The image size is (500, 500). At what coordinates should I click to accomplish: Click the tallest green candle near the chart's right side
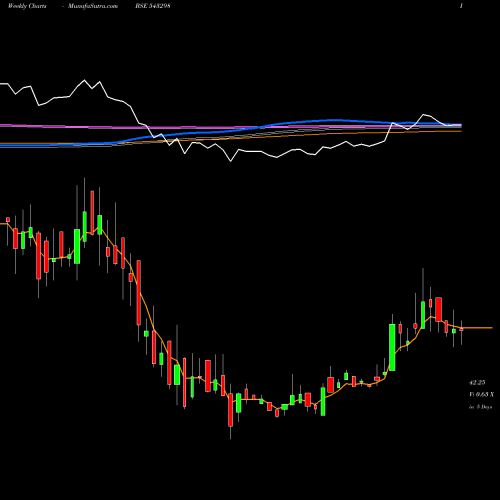point(392,347)
